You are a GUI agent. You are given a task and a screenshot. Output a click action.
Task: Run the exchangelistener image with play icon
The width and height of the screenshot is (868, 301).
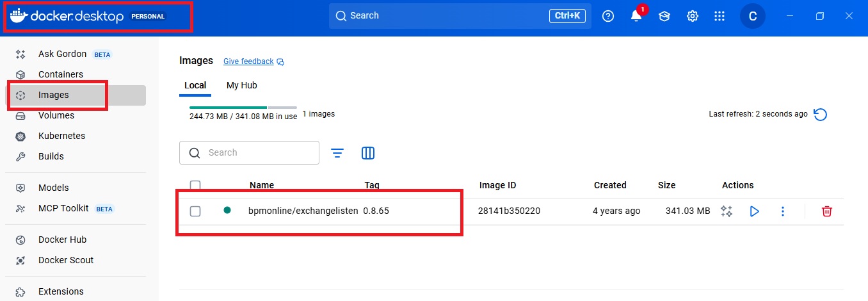tap(754, 211)
